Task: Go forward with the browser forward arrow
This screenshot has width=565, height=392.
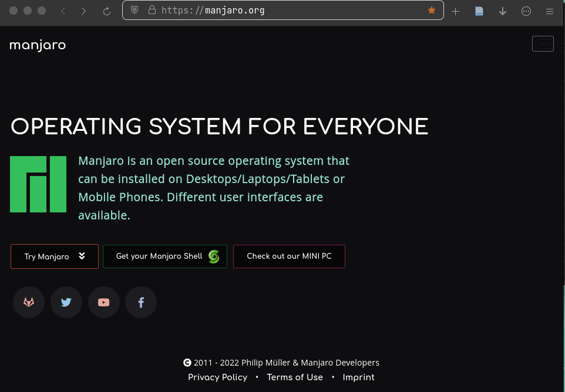Action: point(83,11)
